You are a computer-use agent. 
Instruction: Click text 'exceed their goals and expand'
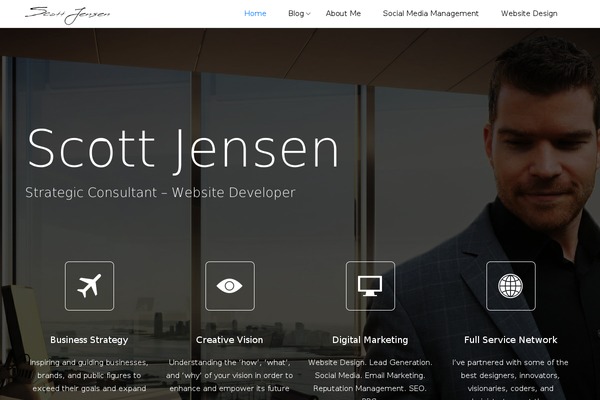click(89, 389)
